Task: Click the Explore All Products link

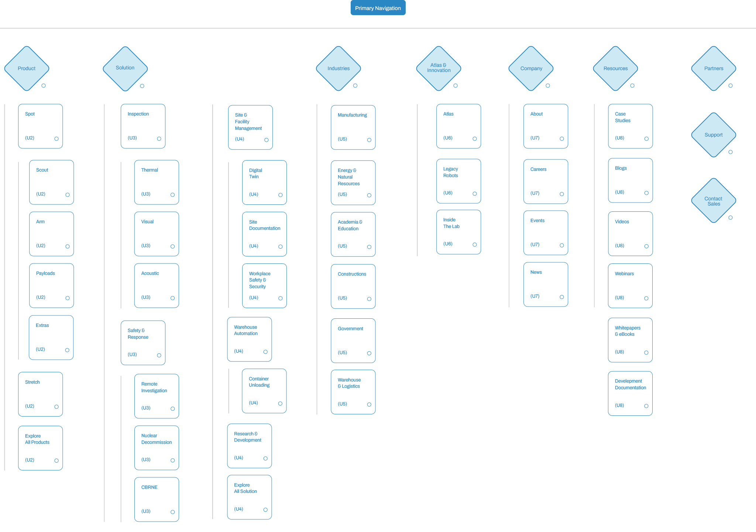Action: [43, 446]
